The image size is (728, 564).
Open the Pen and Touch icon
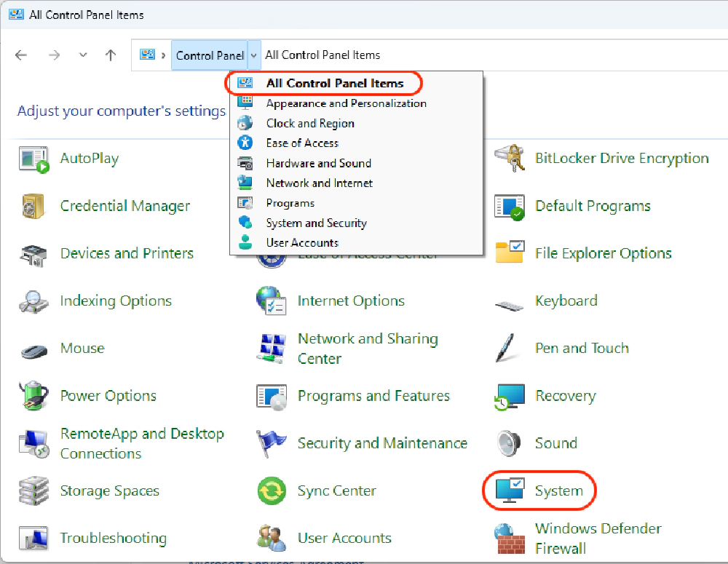(506, 348)
